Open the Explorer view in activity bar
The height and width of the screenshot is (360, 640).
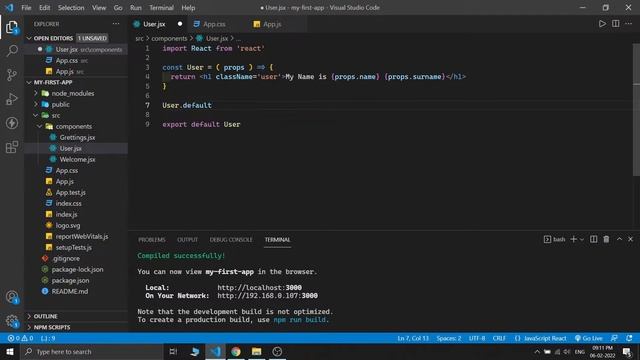point(12,27)
